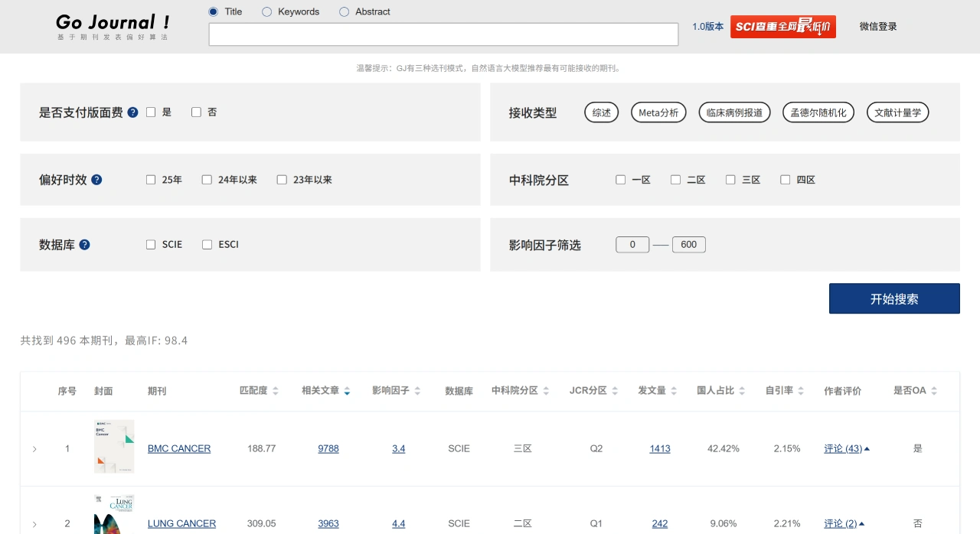Sort by JCR分区 column arrows
The image size is (980, 534).
click(x=615, y=391)
